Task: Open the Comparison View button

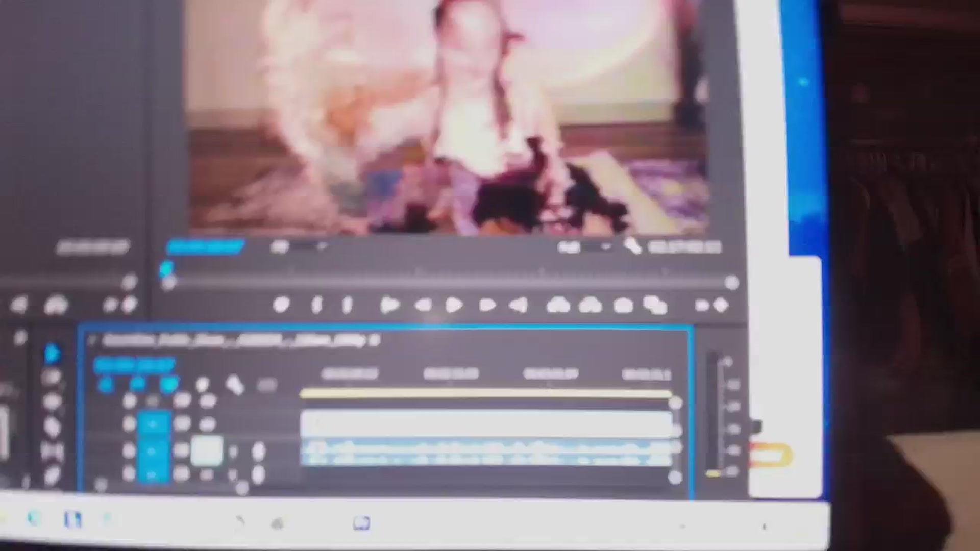Action: click(x=655, y=305)
